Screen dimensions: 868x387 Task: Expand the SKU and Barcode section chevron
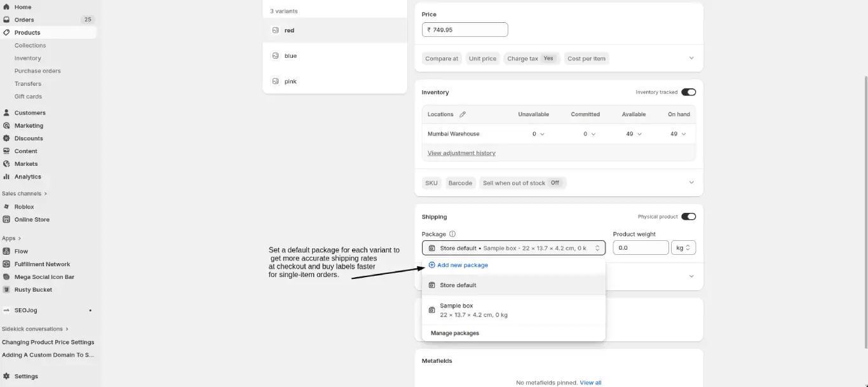(x=691, y=182)
